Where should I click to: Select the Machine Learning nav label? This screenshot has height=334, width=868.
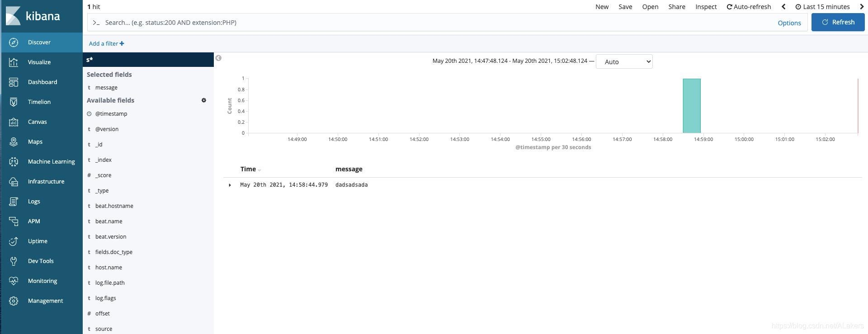tap(52, 162)
